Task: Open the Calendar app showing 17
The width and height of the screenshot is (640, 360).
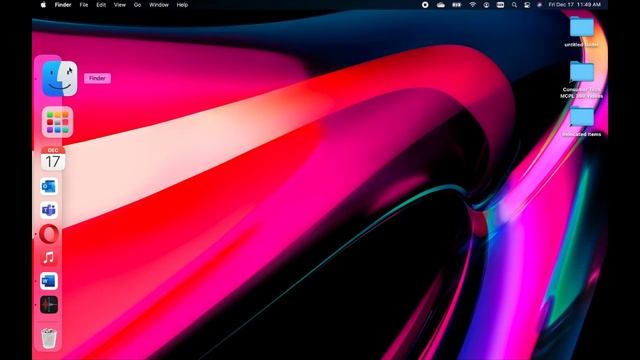Action: (x=53, y=159)
